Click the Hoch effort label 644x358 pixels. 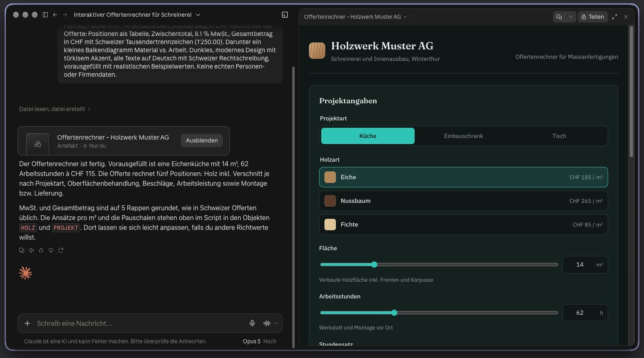coord(270,341)
